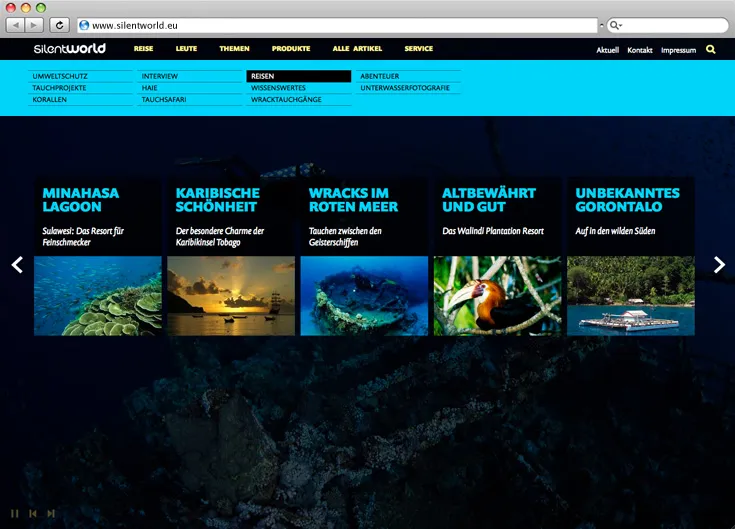
Task: Show next slides with right chevron
Action: (719, 265)
